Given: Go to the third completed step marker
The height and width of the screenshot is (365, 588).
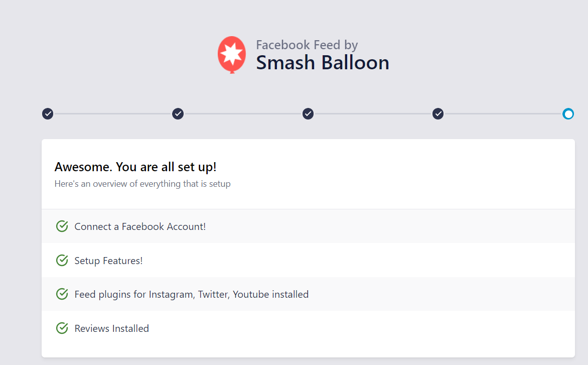Looking at the screenshot, I should (x=308, y=114).
